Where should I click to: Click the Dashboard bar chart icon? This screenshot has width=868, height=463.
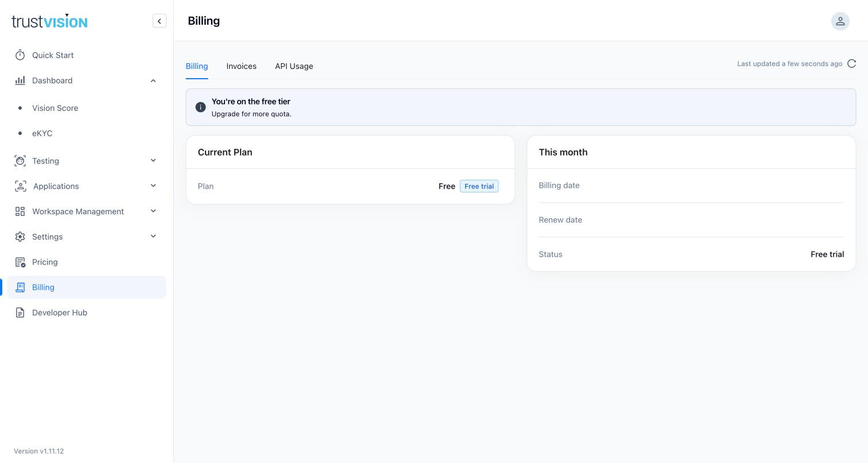click(20, 80)
